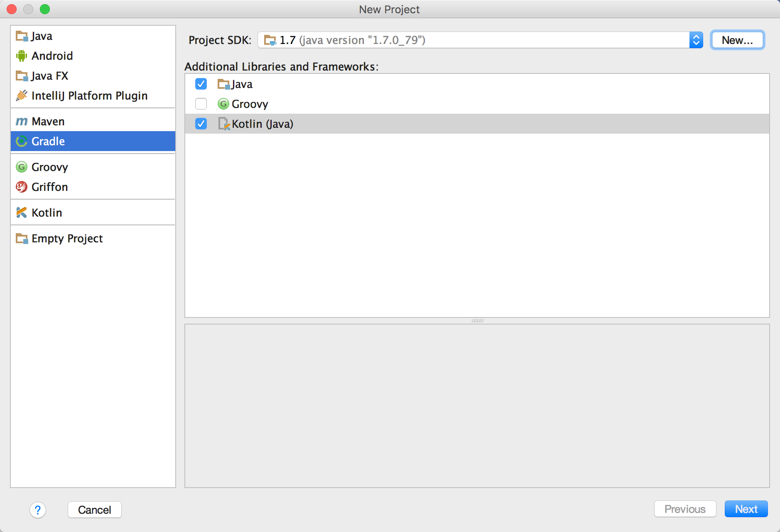Image resolution: width=780 pixels, height=532 pixels.
Task: Click the Next button
Action: (x=746, y=509)
